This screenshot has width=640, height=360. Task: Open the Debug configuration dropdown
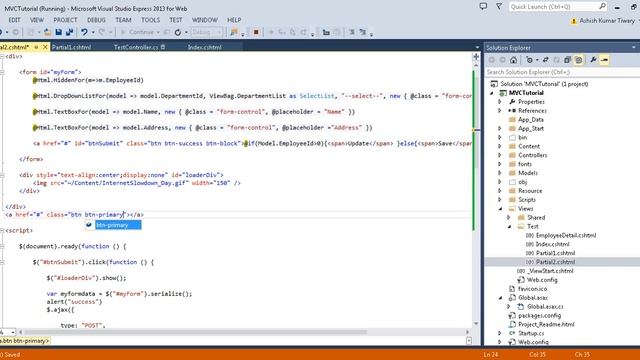[x=207, y=32]
